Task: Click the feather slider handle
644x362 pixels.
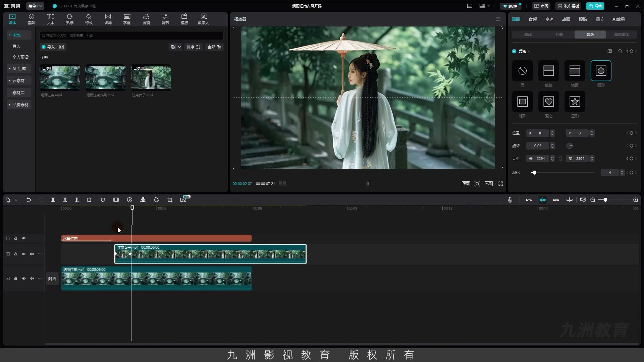Action: coord(534,173)
